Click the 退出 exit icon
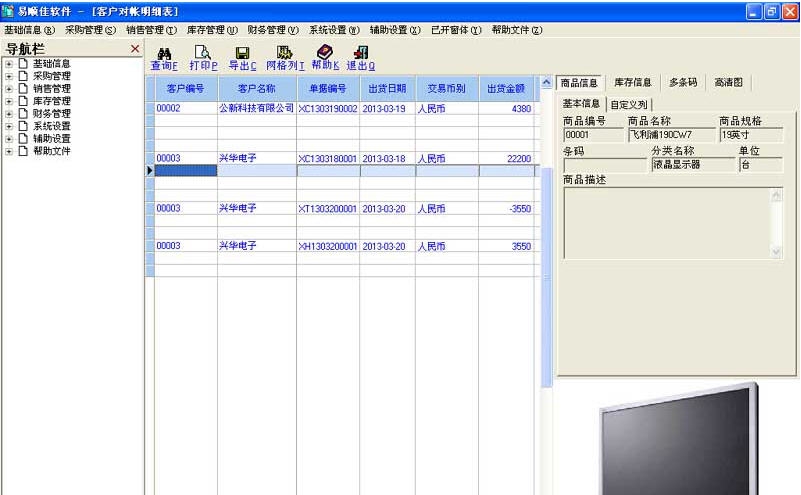Screen dimensions: 801x495 point(361,53)
